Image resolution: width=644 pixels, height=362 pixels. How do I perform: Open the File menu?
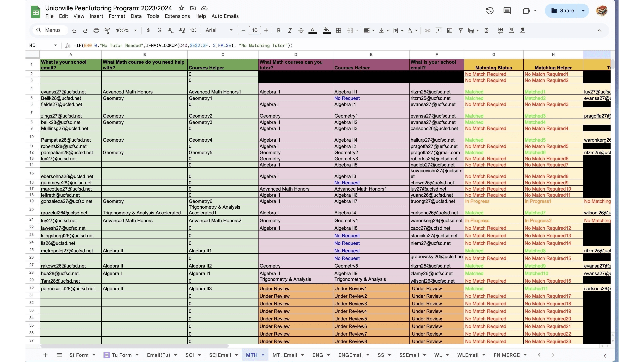(50, 16)
